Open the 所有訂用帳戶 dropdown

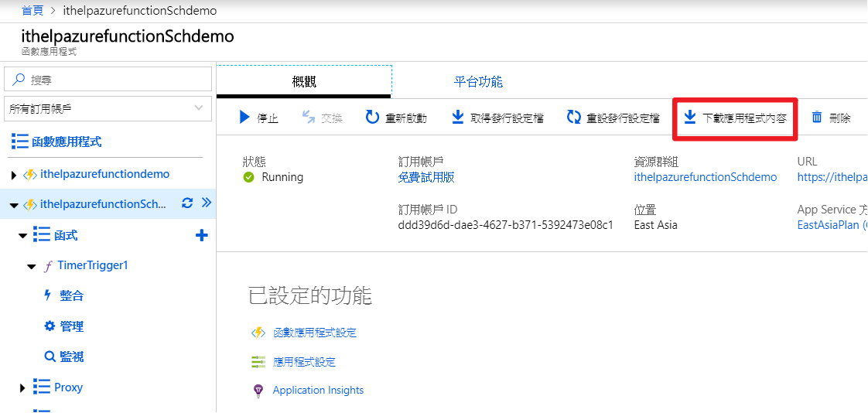[108, 108]
